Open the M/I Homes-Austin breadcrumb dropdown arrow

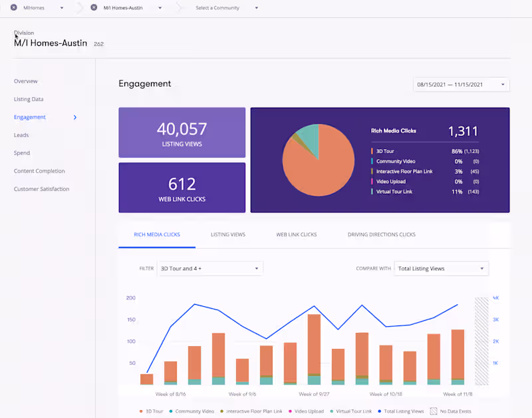pos(160,8)
